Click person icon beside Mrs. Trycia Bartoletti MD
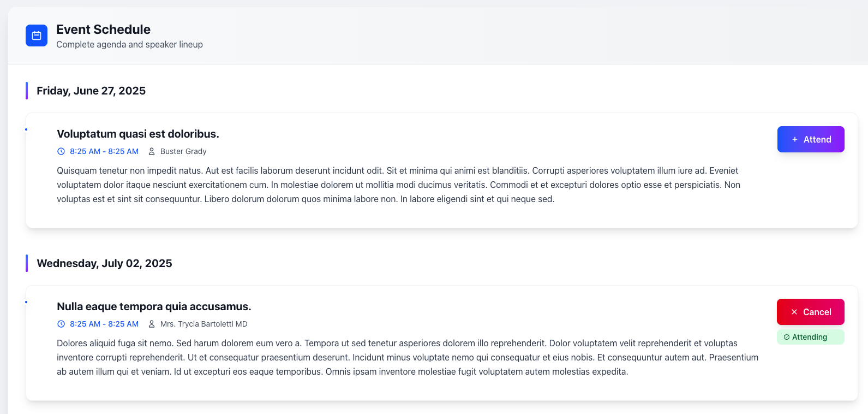Viewport: 868px width, 414px height. click(152, 324)
